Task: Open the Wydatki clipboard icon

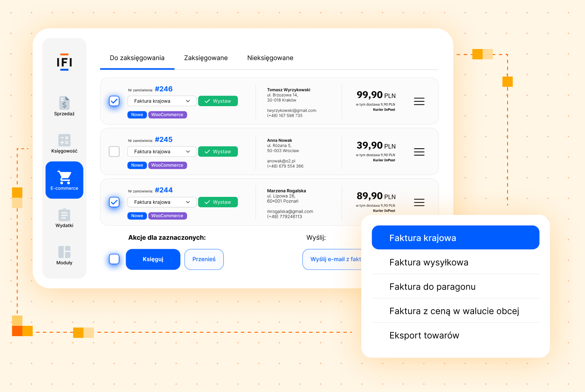Action: pos(64,215)
